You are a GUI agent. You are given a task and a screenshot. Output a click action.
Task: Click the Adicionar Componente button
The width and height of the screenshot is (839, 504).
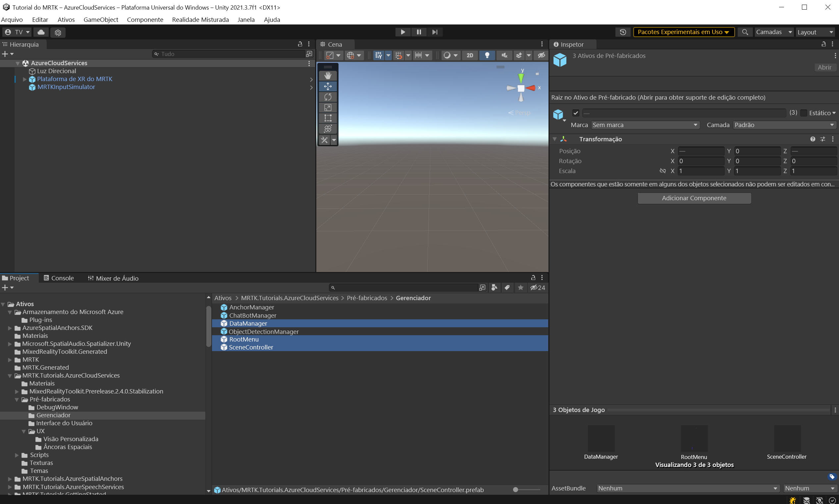pos(694,198)
